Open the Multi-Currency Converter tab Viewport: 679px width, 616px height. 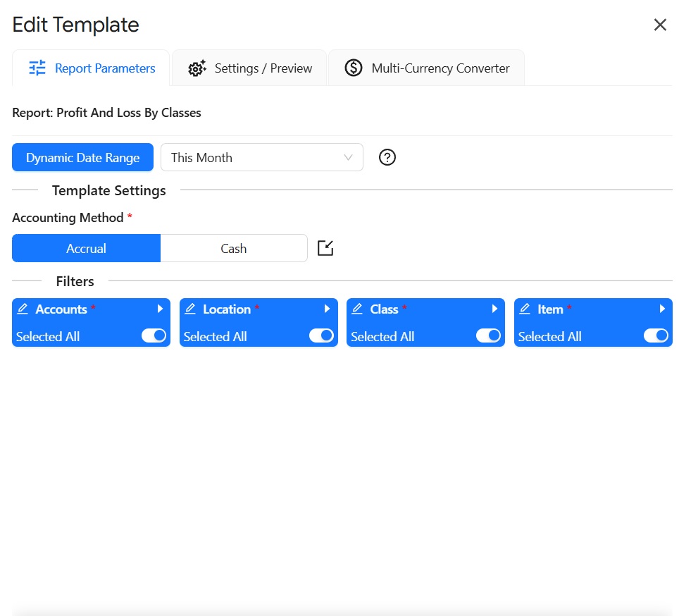tap(427, 68)
